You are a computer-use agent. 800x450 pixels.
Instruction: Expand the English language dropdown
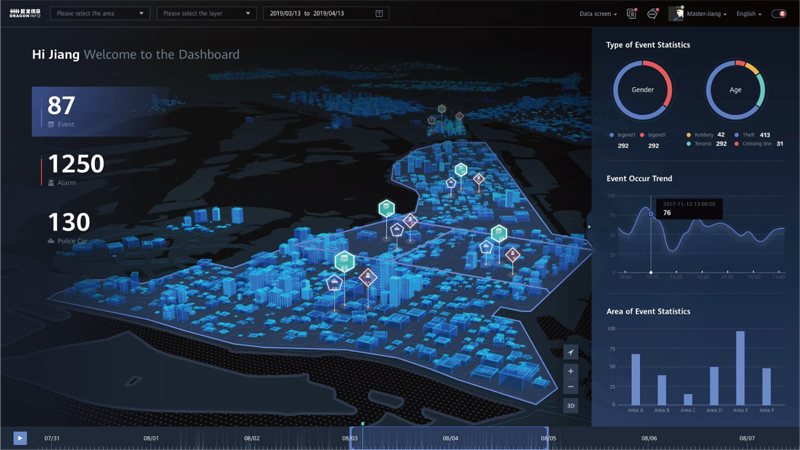click(x=748, y=14)
